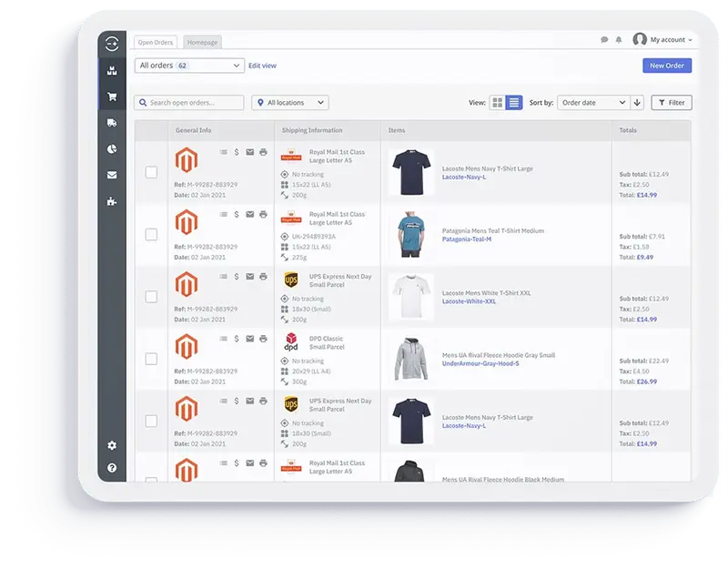Click the General Info column header
Image resolution: width=728 pixels, height=570 pixels.
(x=193, y=130)
